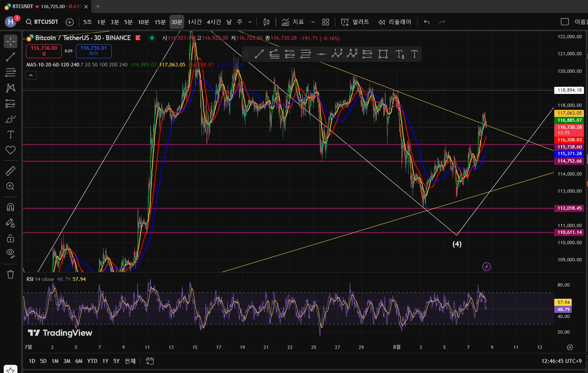The image size is (588, 373).
Task: Collapse the indicator legend chevron
Action: tap(31, 75)
